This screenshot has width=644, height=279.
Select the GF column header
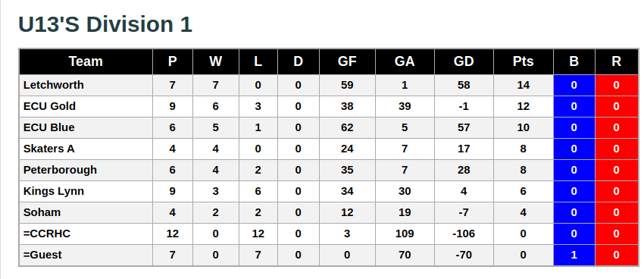click(x=347, y=61)
